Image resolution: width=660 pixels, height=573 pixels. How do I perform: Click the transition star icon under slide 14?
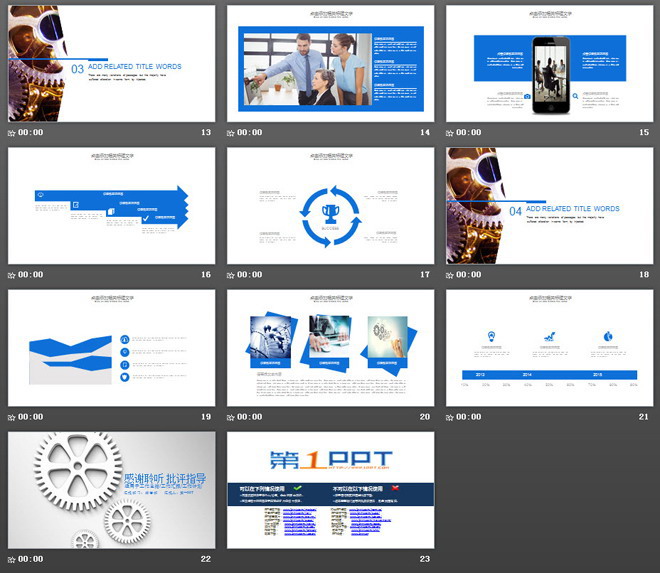tap(231, 133)
